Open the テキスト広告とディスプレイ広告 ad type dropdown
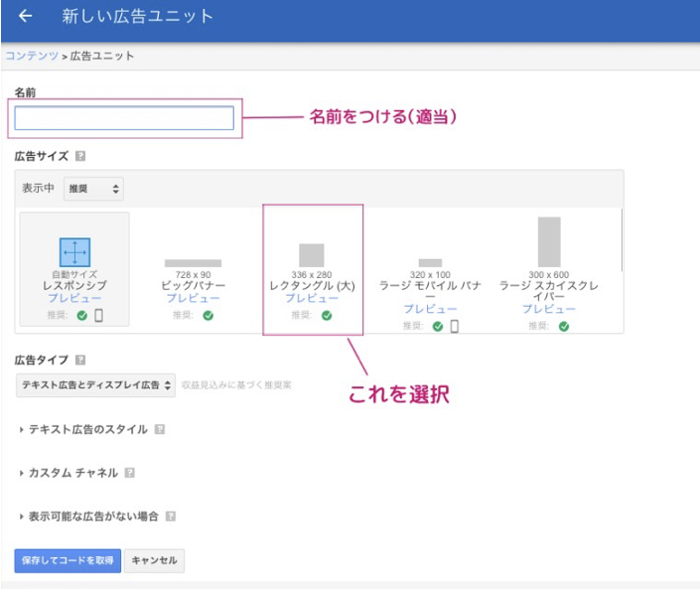This screenshot has height=589, width=700. [x=96, y=384]
